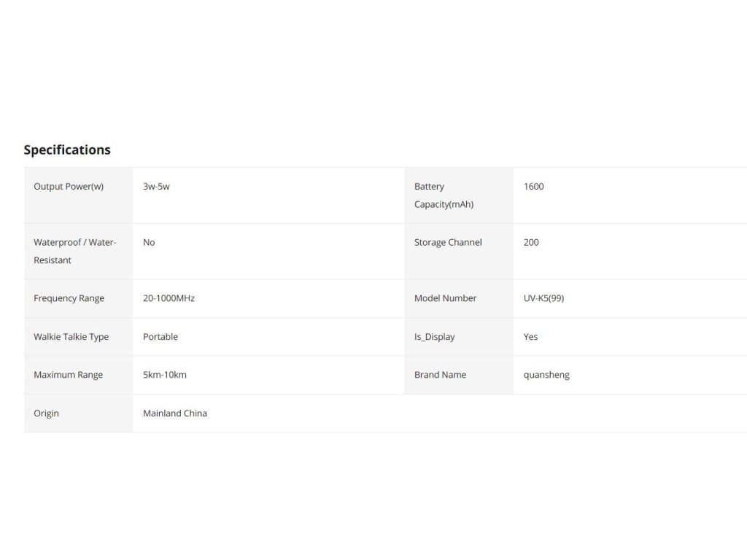Select the quansheng brand value
Screen dimensions: 747x560
click(546, 375)
